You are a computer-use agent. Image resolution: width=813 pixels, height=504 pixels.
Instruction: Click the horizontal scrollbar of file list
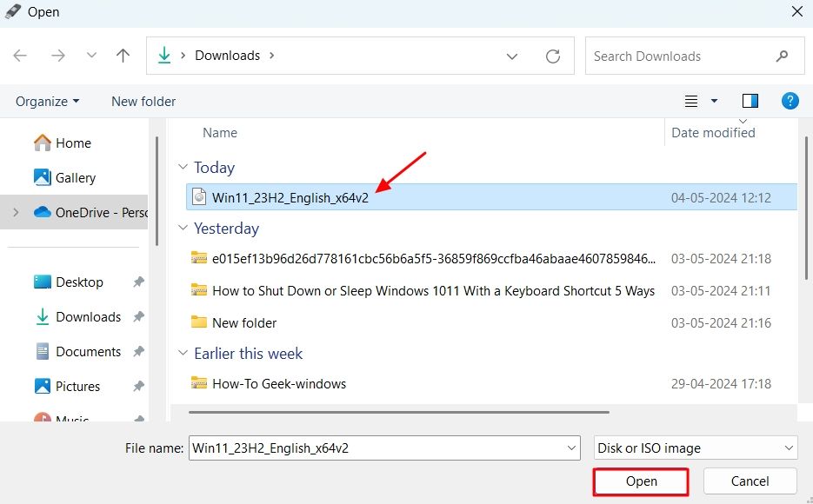click(399, 412)
